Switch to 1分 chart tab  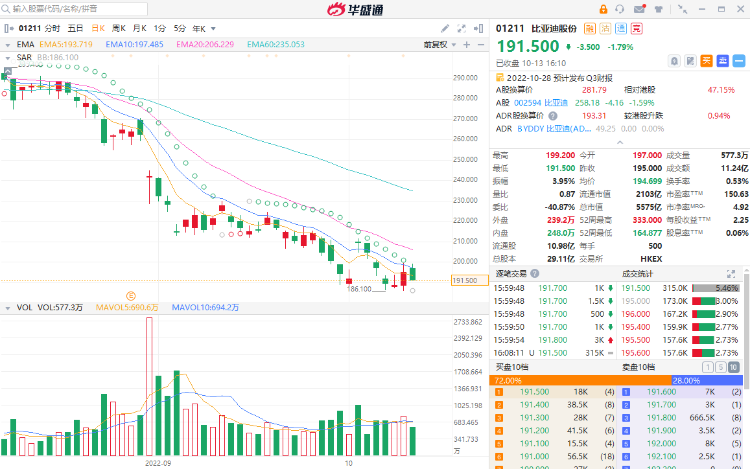[x=160, y=29]
